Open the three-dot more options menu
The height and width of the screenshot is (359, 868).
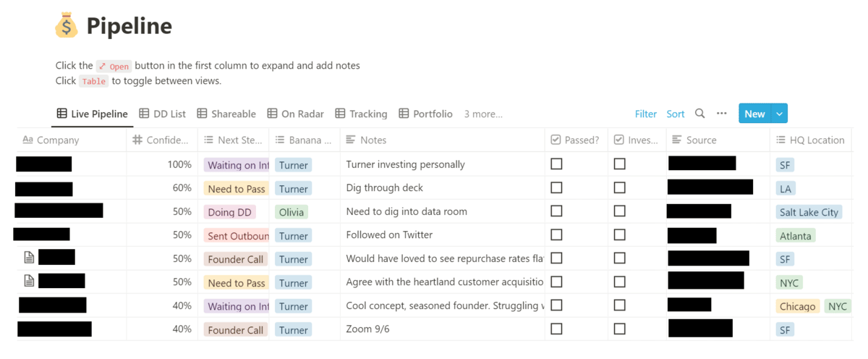[x=721, y=114]
